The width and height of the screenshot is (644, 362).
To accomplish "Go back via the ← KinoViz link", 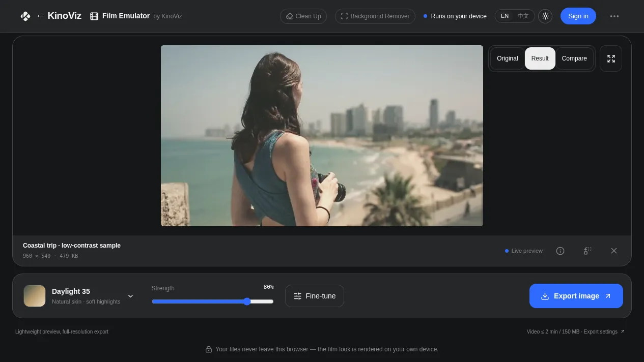I will coord(59,16).
